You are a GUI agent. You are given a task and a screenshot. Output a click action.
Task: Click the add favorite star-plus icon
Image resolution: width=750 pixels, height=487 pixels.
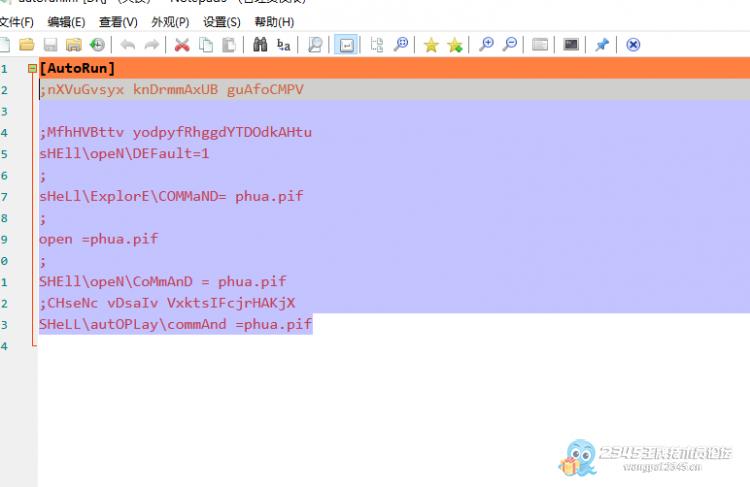click(x=455, y=45)
